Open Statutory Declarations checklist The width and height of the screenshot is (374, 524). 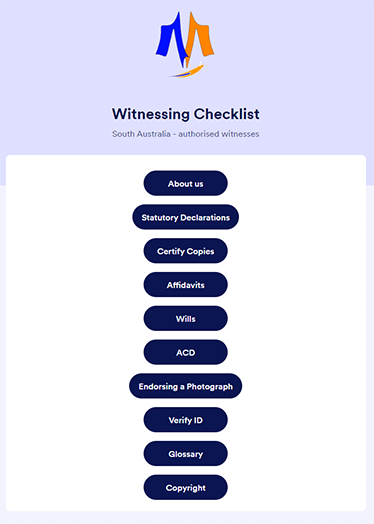185,217
